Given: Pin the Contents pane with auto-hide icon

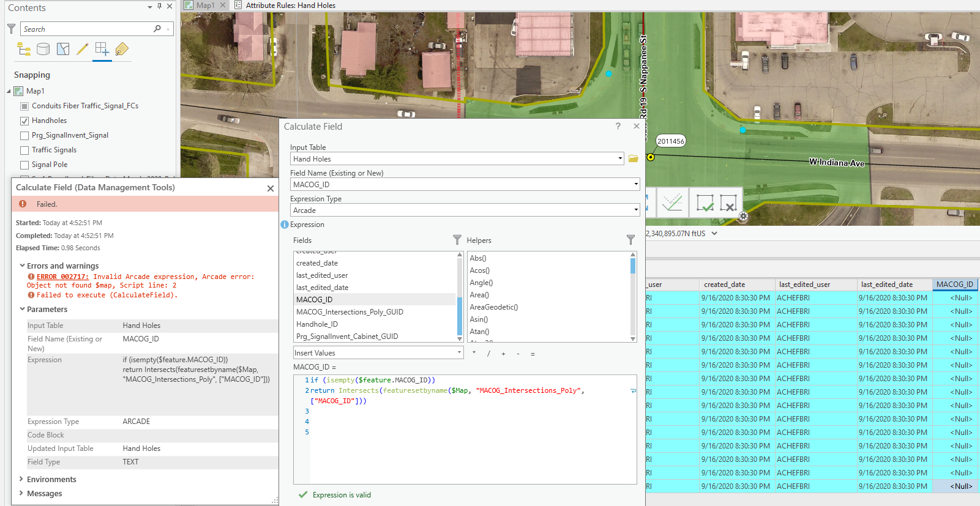Looking at the screenshot, I should tap(159, 7).
